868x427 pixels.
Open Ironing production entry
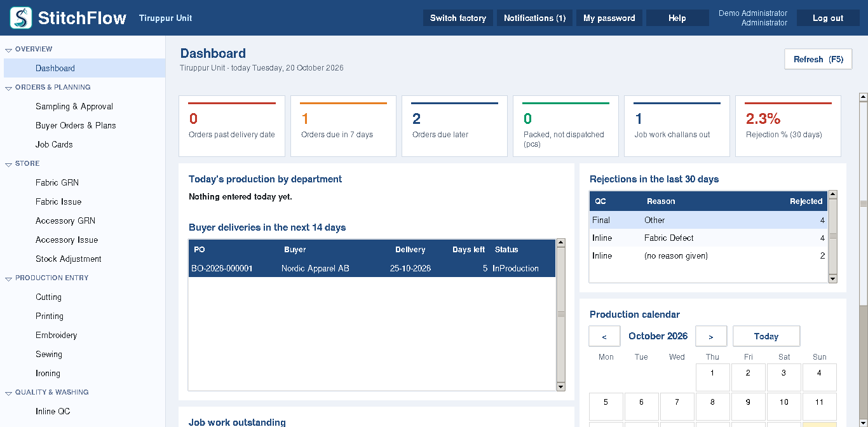click(x=85, y=373)
